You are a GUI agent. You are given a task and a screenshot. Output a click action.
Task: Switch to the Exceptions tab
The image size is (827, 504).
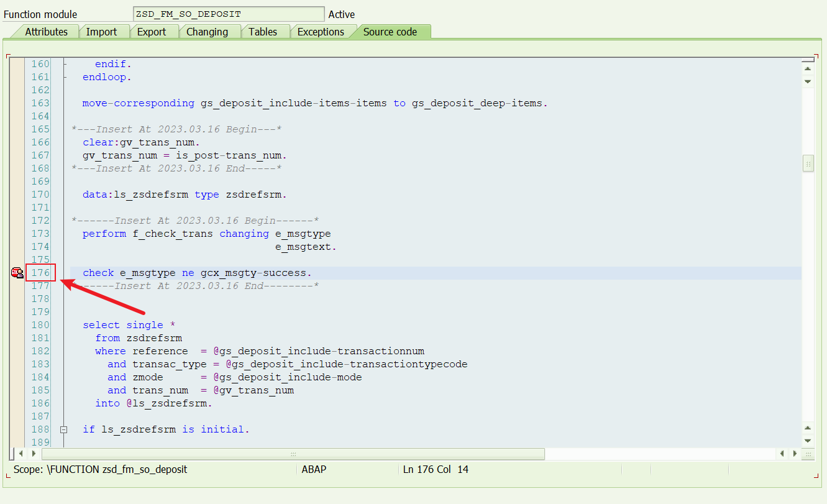tap(321, 32)
